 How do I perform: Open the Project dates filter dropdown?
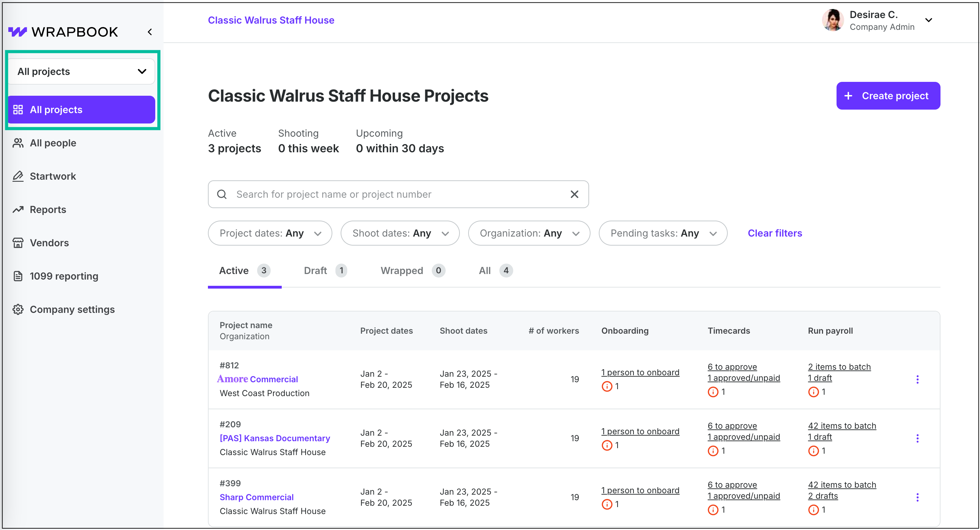pos(270,233)
